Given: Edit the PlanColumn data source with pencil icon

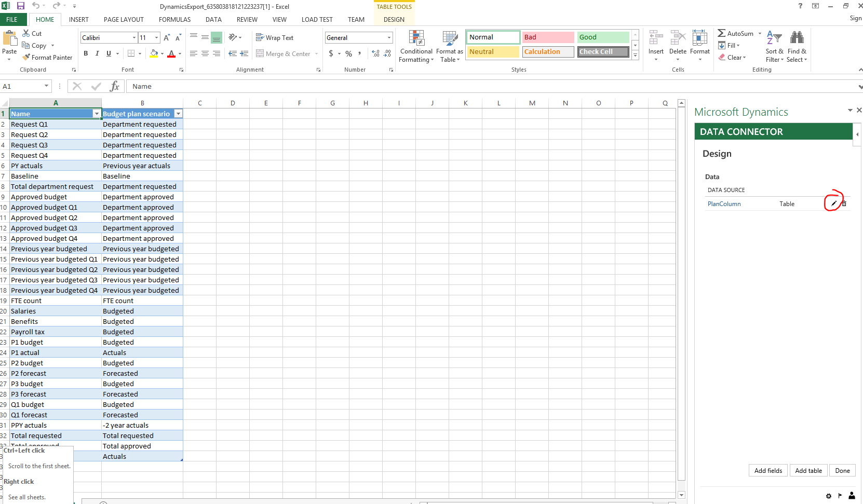Looking at the screenshot, I should (834, 203).
